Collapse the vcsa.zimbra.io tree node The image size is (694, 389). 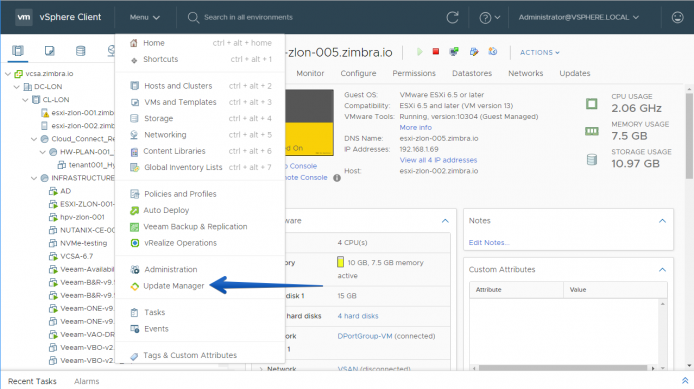[8, 74]
